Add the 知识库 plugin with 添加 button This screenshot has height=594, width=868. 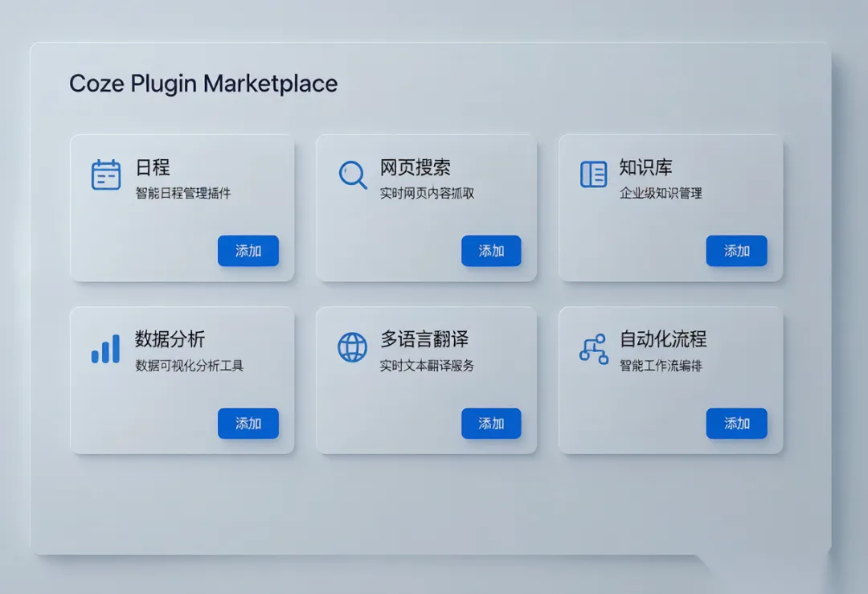[736, 251]
